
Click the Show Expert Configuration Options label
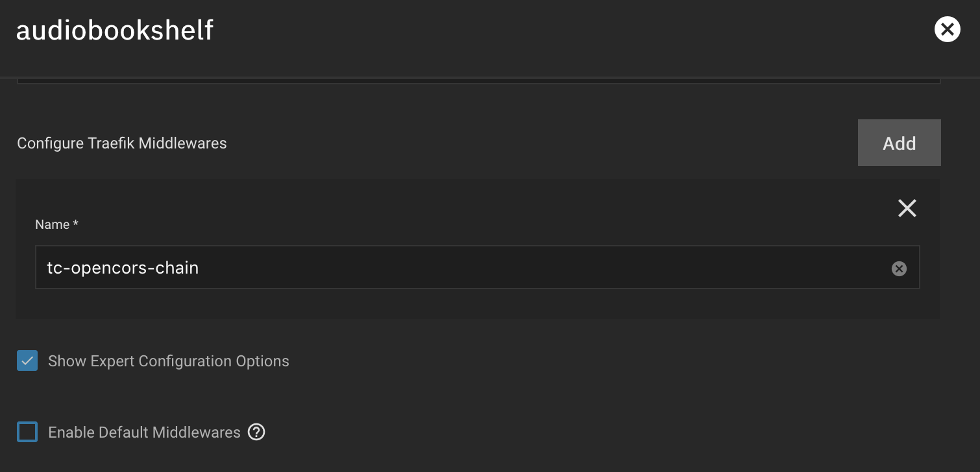tap(169, 361)
